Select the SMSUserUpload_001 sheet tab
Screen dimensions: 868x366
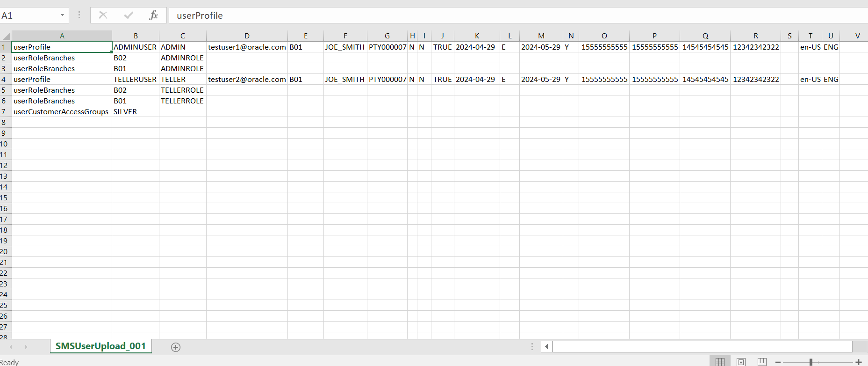pyautogui.click(x=100, y=346)
